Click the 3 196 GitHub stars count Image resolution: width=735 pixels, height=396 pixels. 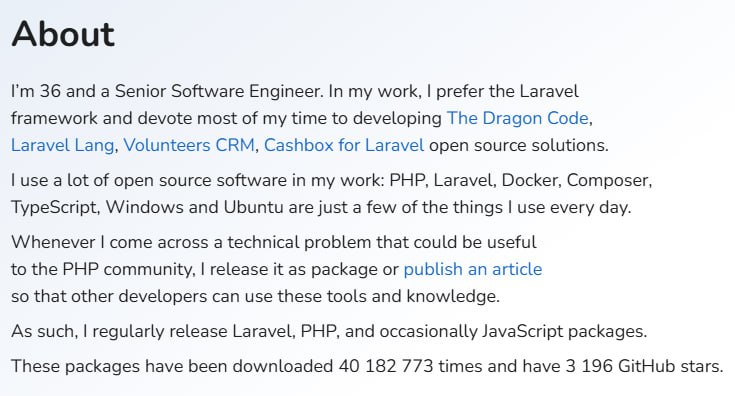589,366
